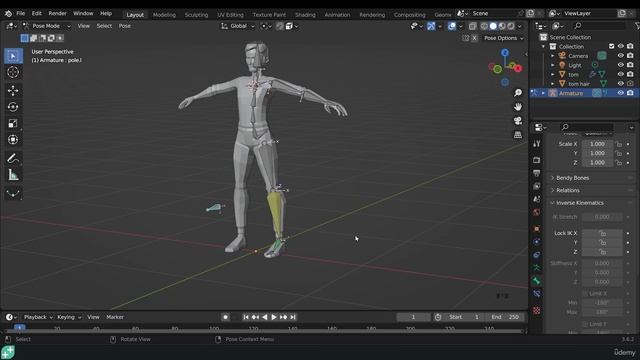Open the Edit menu
The image size is (640, 360).
37,13
